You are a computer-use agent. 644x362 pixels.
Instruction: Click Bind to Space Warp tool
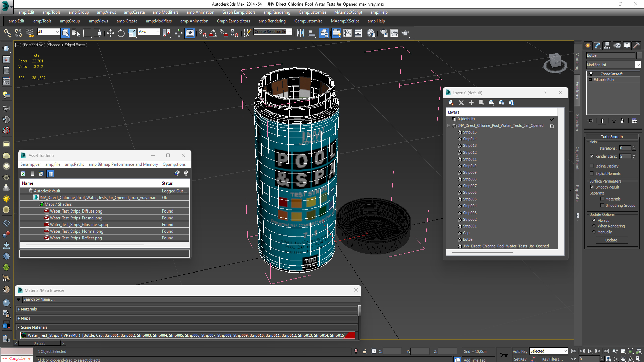30,33
